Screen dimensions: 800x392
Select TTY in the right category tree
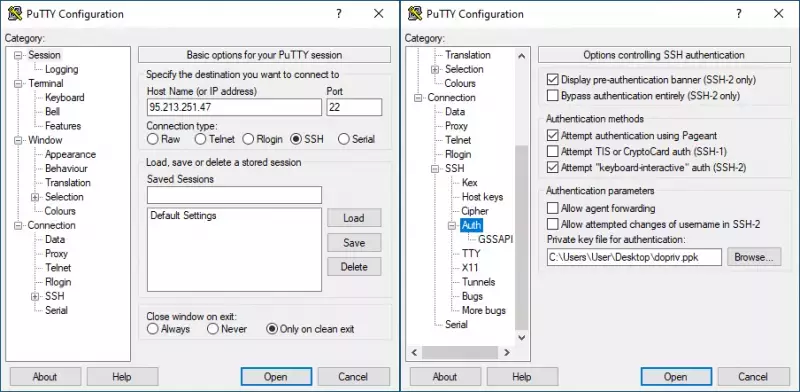click(471, 254)
